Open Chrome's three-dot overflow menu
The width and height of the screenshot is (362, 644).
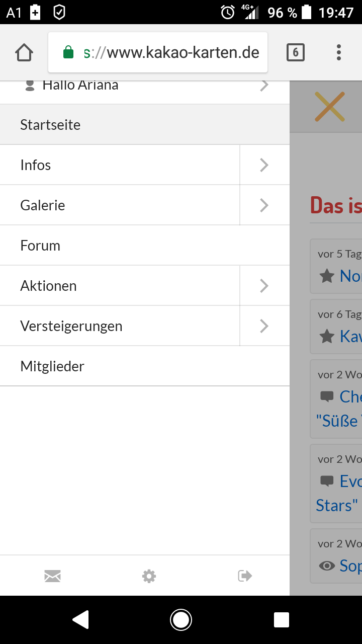coord(338,52)
